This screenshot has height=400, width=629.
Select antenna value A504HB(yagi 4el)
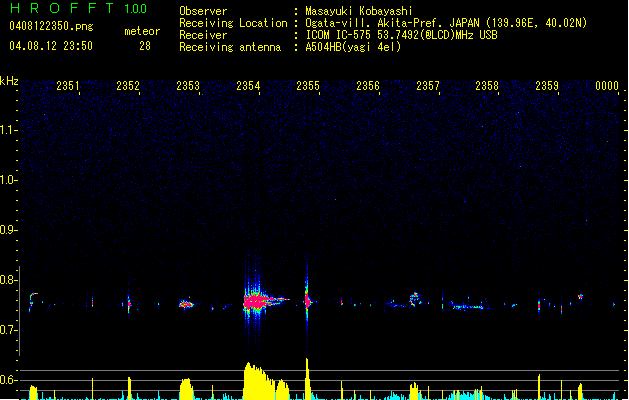(x=353, y=47)
